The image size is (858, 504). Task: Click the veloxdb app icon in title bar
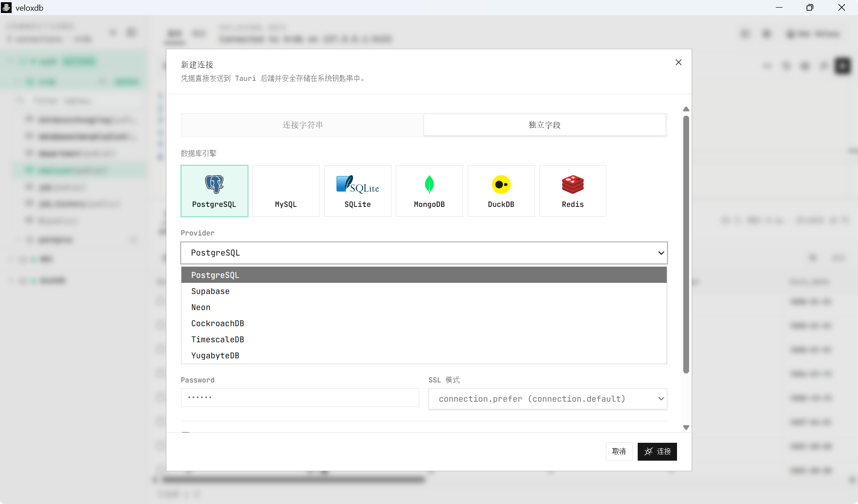click(x=6, y=8)
